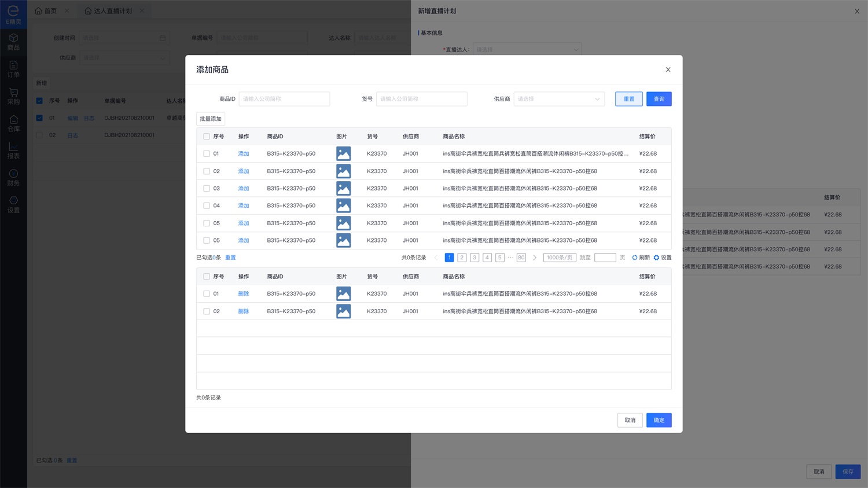Viewport: 868px width, 488px height.
Task: Open table settings gear icon 设置
Action: pyautogui.click(x=656, y=258)
